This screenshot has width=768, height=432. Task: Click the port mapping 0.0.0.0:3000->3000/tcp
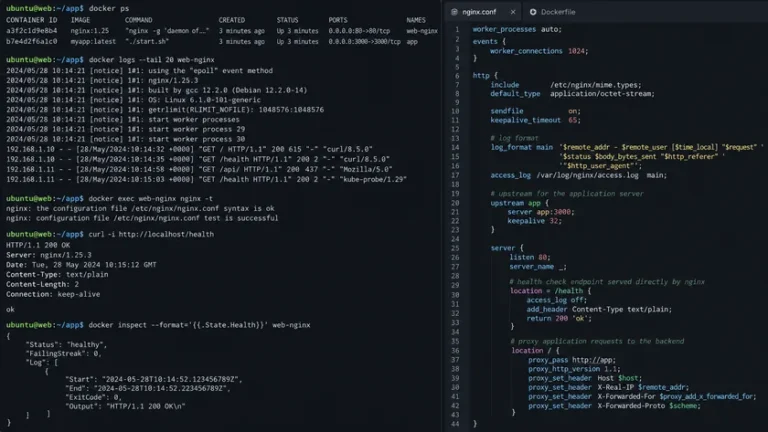[x=364, y=42]
